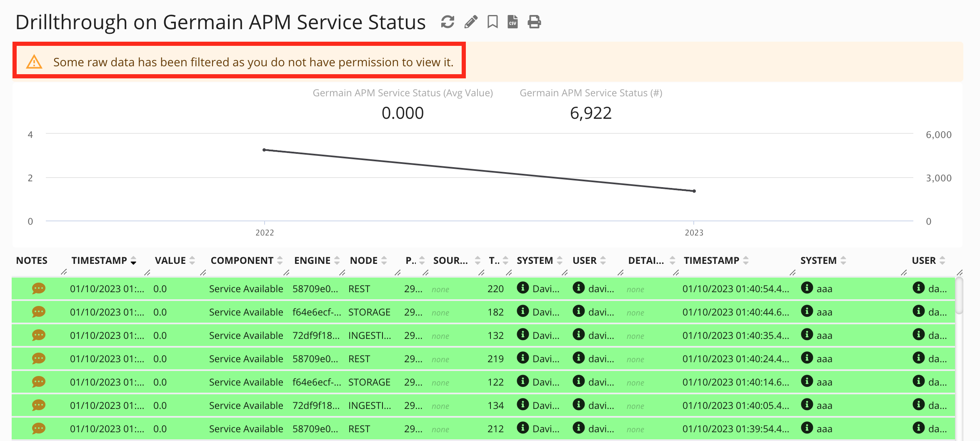
Task: Click the 2023 data point on chart
Action: 694,191
